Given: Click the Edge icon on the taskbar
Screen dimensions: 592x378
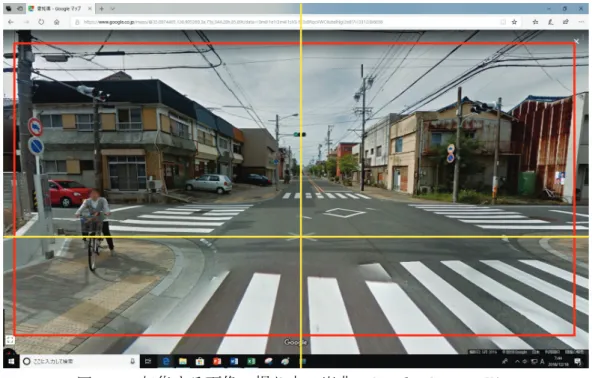Looking at the screenshot, I should coord(165,361).
